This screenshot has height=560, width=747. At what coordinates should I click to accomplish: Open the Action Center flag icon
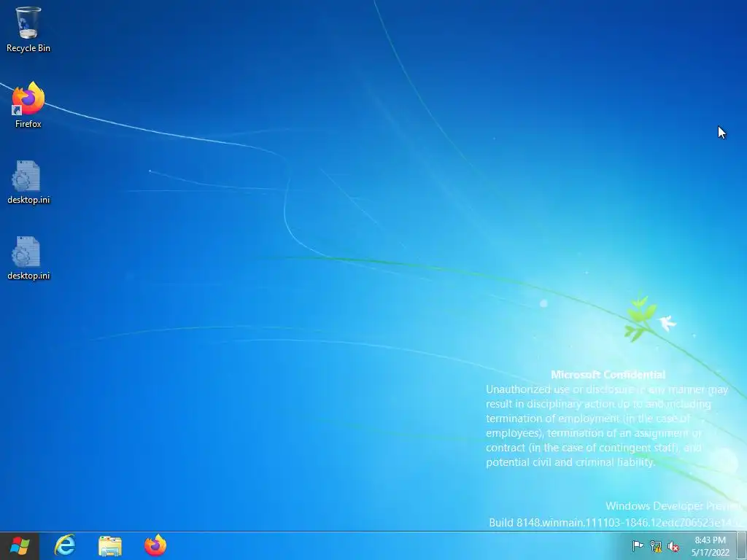pyautogui.click(x=638, y=546)
